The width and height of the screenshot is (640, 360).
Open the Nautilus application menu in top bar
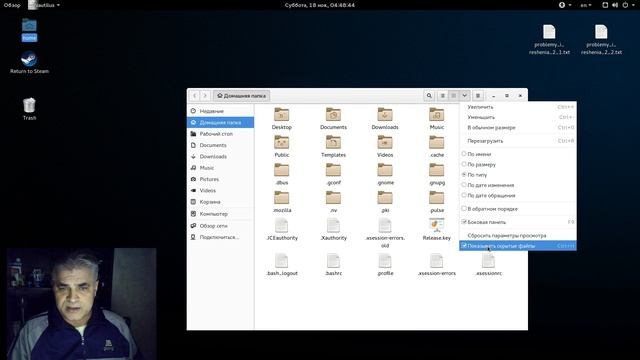(x=44, y=5)
